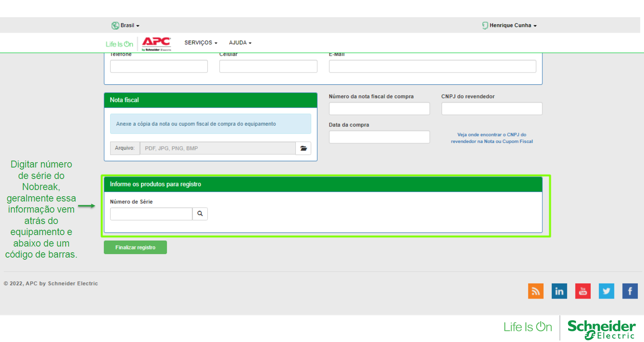Screen dimensions: 644x342
Task: Open the AJUDA menu
Action: pos(240,43)
